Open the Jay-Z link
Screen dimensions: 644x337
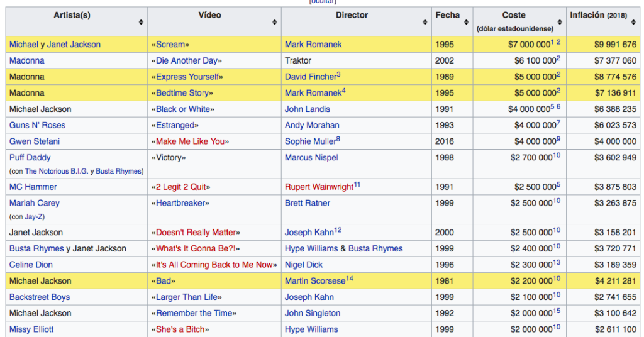(x=33, y=217)
